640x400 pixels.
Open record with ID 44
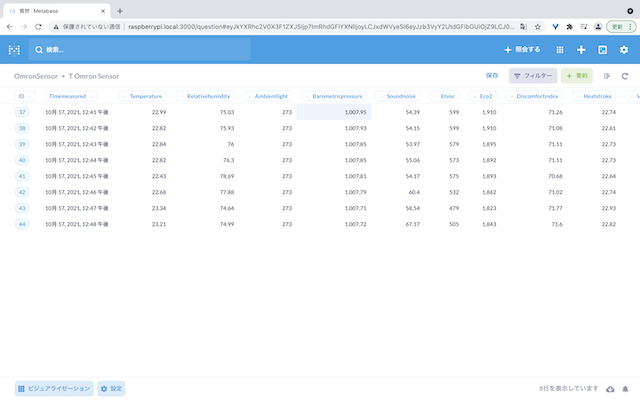(22, 224)
